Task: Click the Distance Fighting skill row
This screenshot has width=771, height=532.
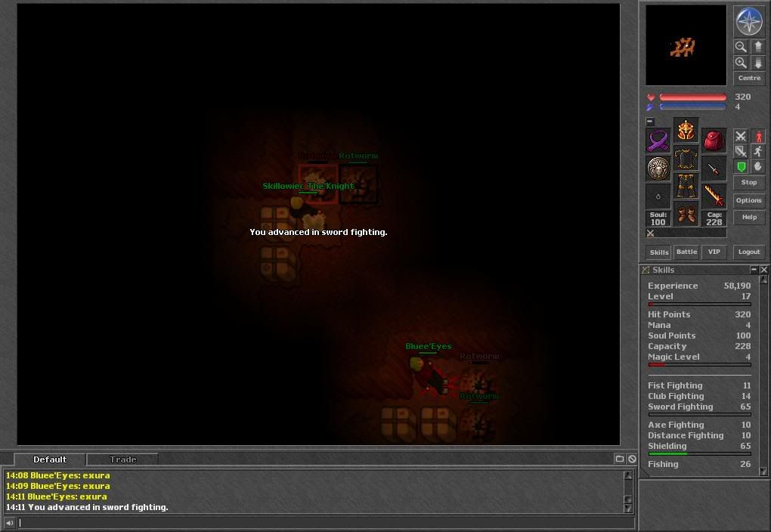Action: tap(699, 435)
